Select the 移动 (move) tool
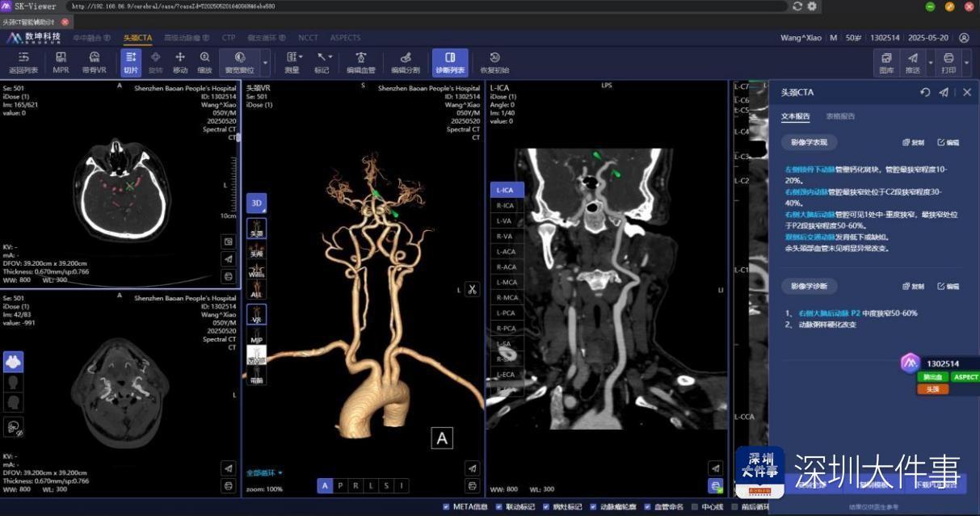This screenshot has height=516, width=980. [180, 62]
